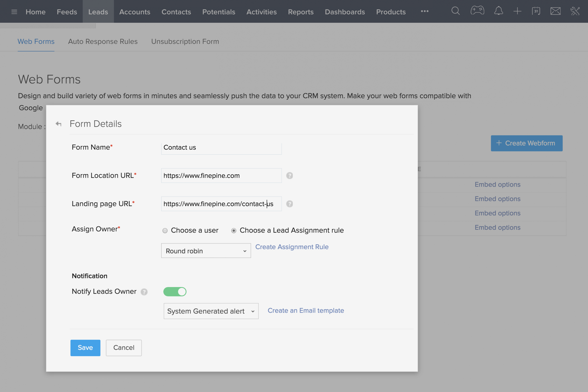The height and width of the screenshot is (392, 588).
Task: Enable the Notify Leads Owner toggle
Action: (x=175, y=291)
